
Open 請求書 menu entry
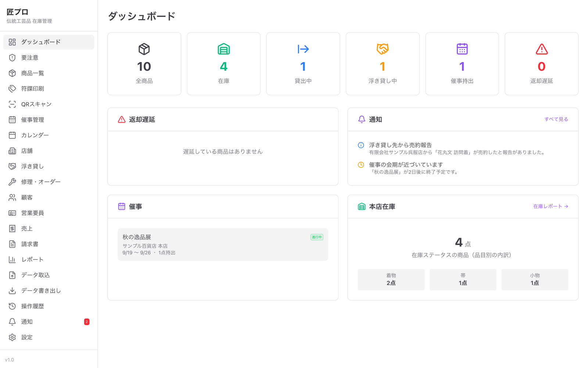[49, 244]
